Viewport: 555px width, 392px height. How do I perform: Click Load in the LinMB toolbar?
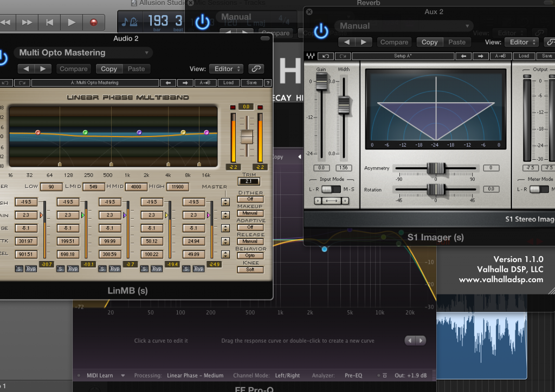point(228,83)
